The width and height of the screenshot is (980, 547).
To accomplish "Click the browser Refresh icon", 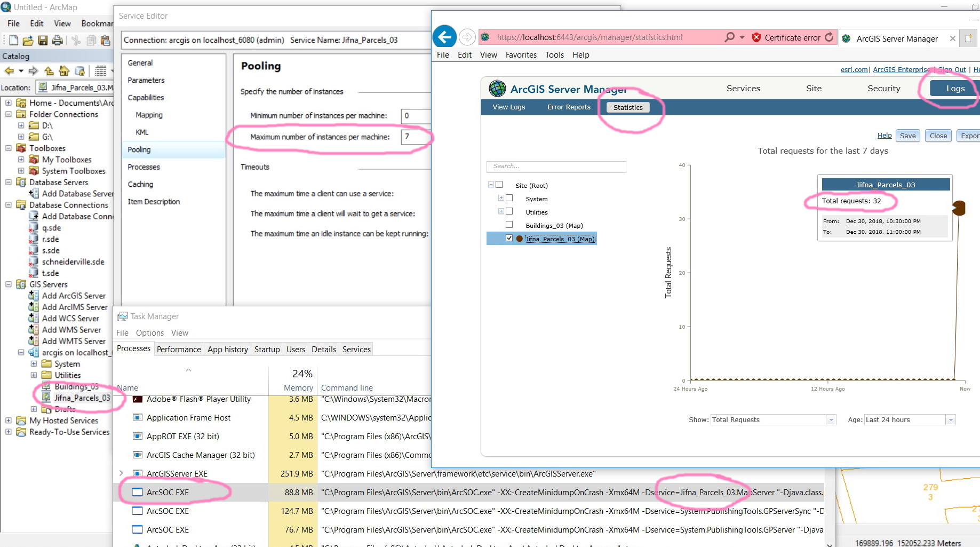I will 829,37.
